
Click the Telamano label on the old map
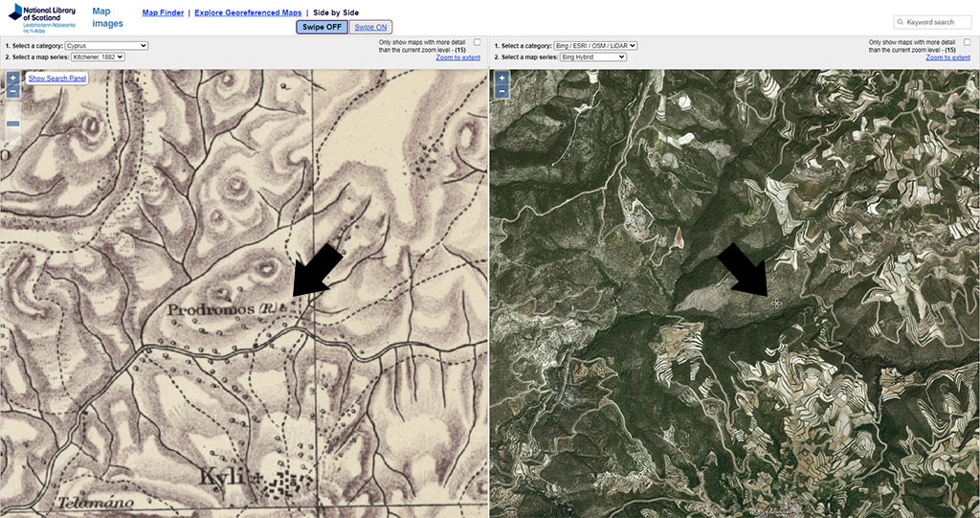point(96,502)
